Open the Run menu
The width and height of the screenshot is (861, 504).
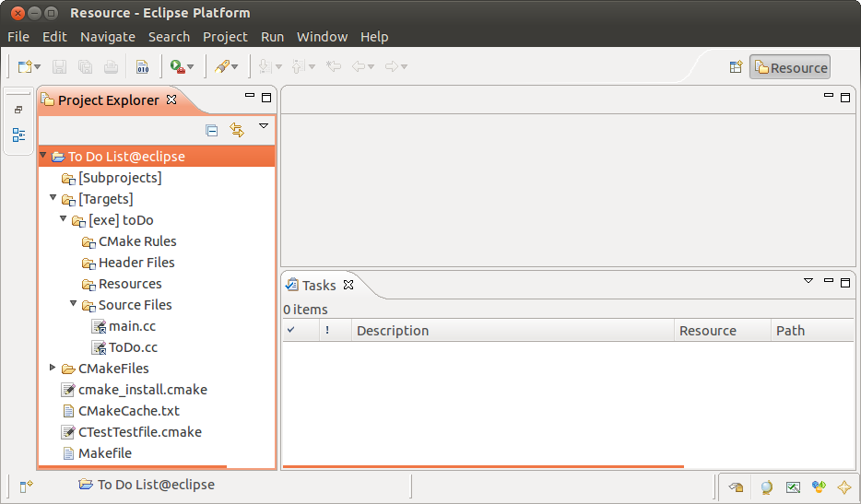coord(272,37)
